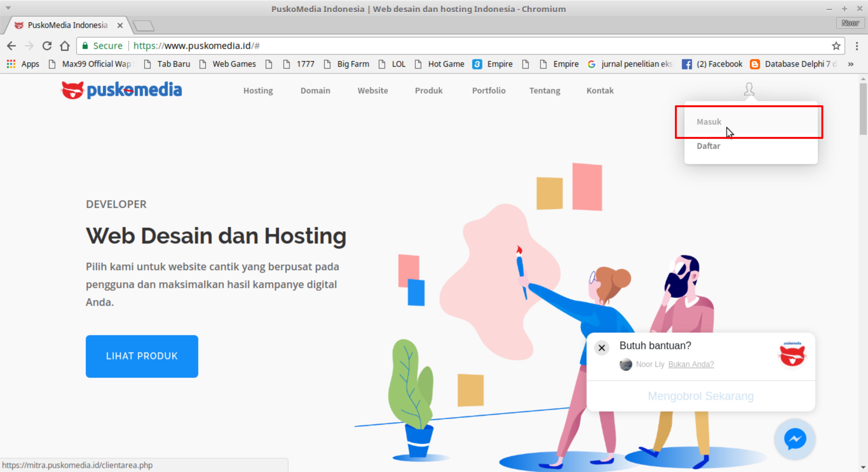868x472 pixels.
Task: Open the jurnal penelitian Google bookmark
Action: click(x=629, y=64)
